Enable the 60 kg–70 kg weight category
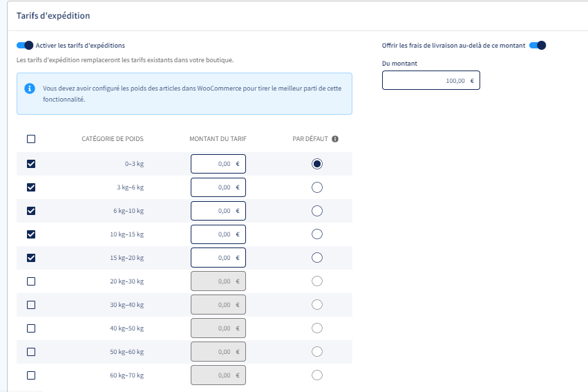 click(31, 375)
